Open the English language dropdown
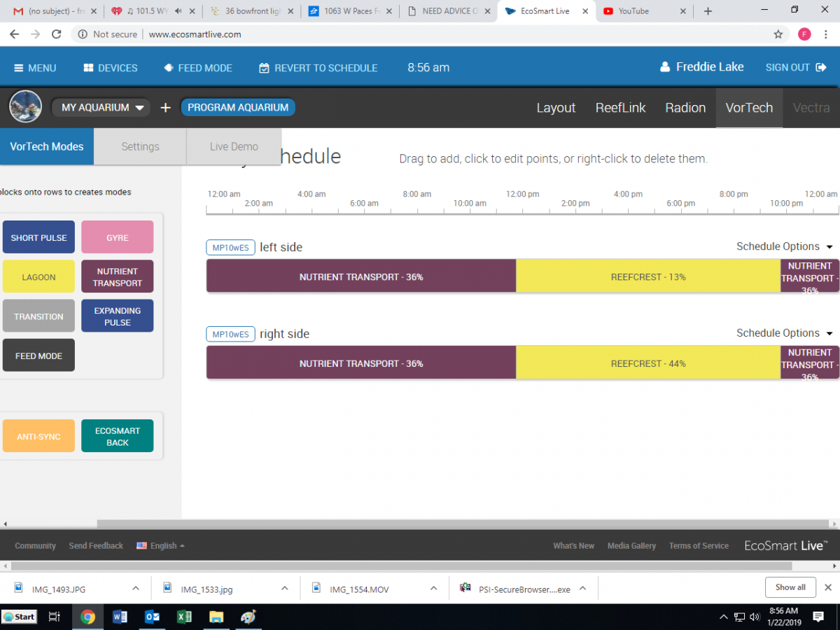This screenshot has height=630, width=840. pos(161,545)
